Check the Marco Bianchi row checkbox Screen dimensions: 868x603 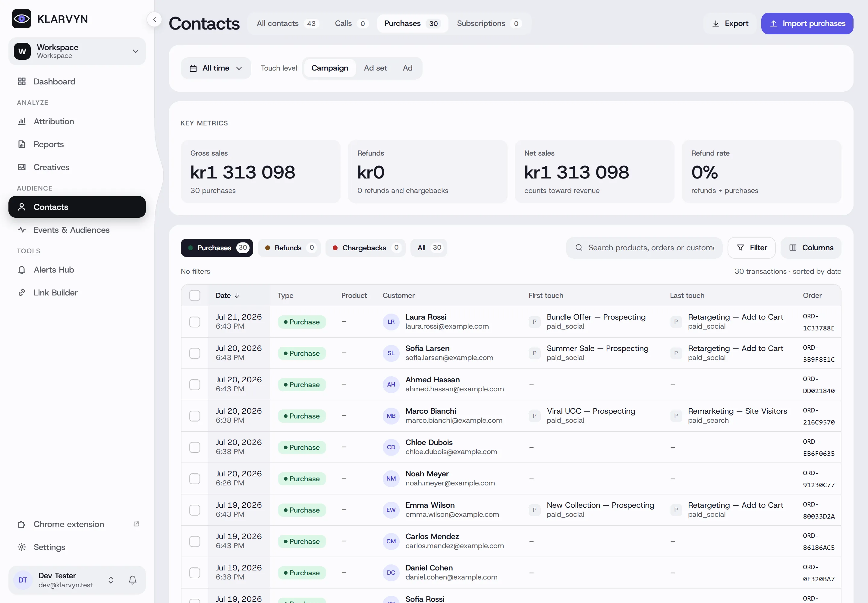point(194,416)
